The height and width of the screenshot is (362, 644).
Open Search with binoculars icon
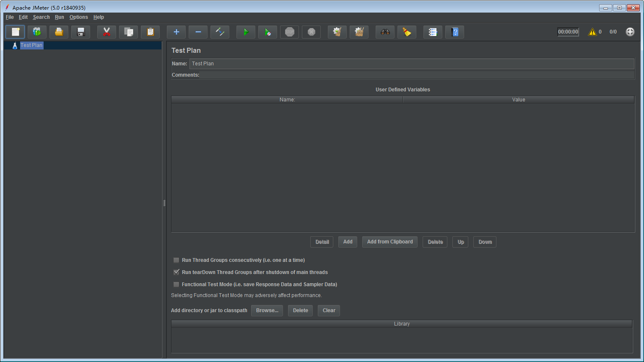pos(385,32)
